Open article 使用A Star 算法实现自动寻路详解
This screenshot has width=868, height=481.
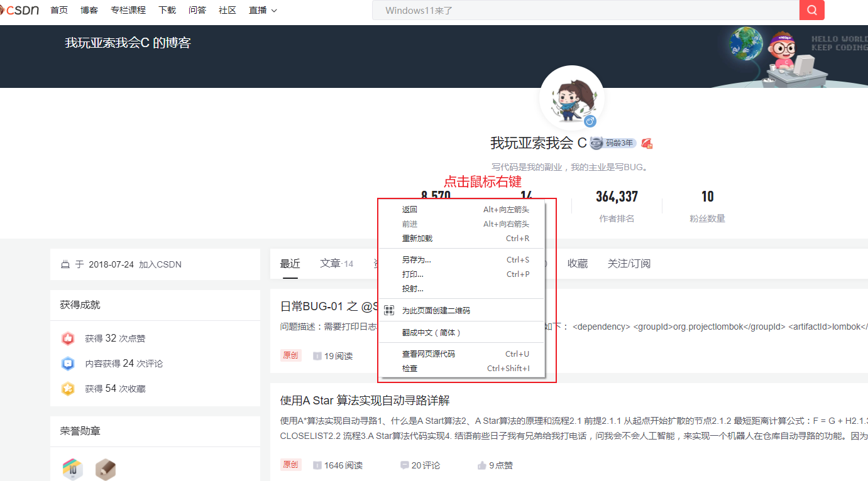point(365,401)
